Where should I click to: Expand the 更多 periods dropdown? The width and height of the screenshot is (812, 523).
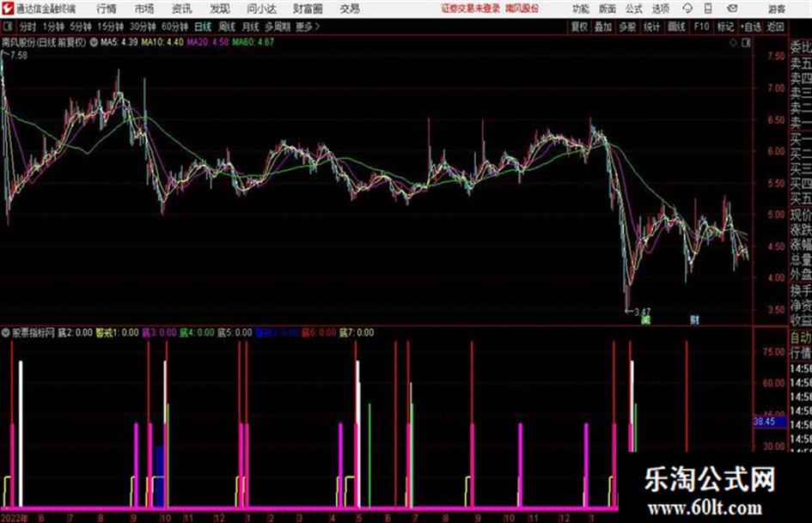pos(308,27)
